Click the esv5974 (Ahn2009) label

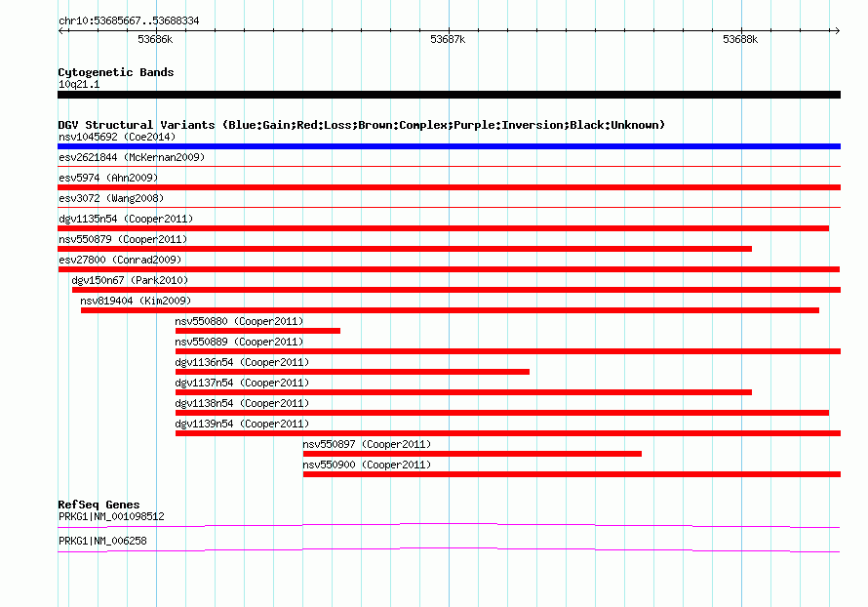[x=108, y=178]
